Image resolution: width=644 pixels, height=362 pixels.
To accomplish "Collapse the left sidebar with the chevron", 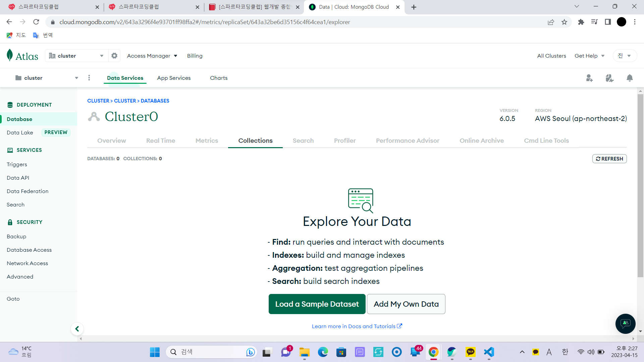I will click(77, 329).
